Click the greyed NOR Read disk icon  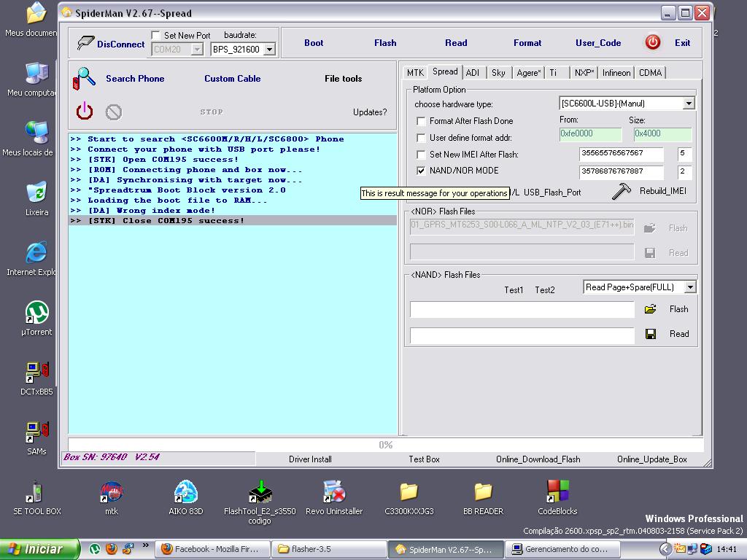pos(650,253)
